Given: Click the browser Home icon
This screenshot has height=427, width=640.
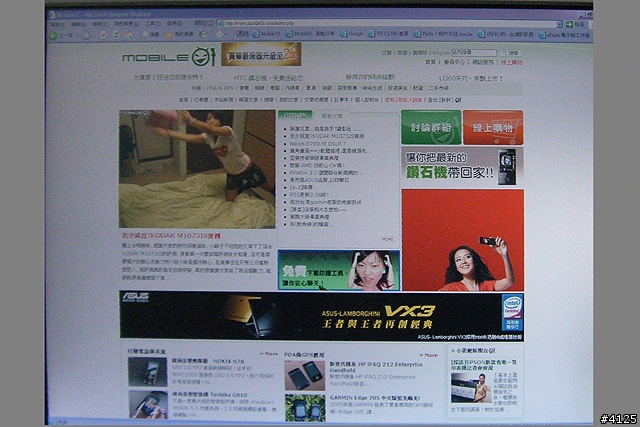Looking at the screenshot, I should coord(128,35).
